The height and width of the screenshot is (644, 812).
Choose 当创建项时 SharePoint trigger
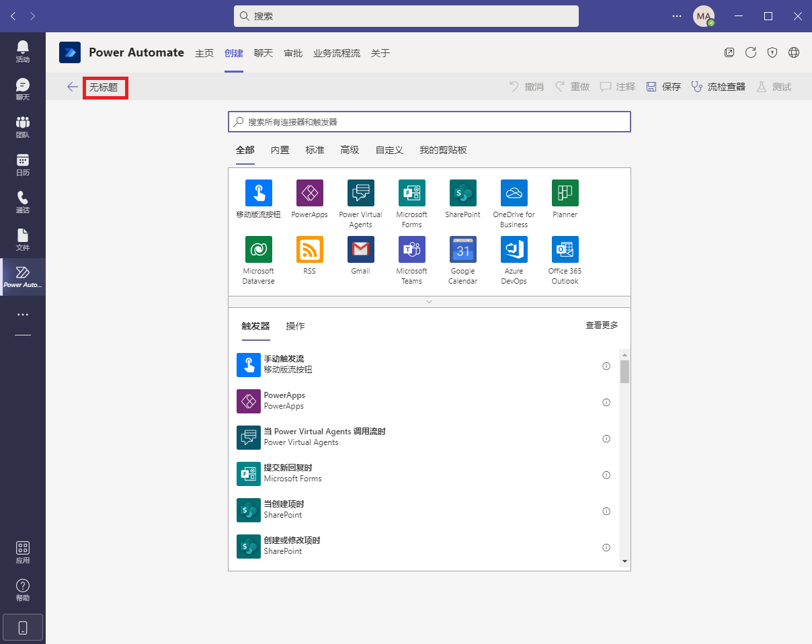(x=423, y=510)
